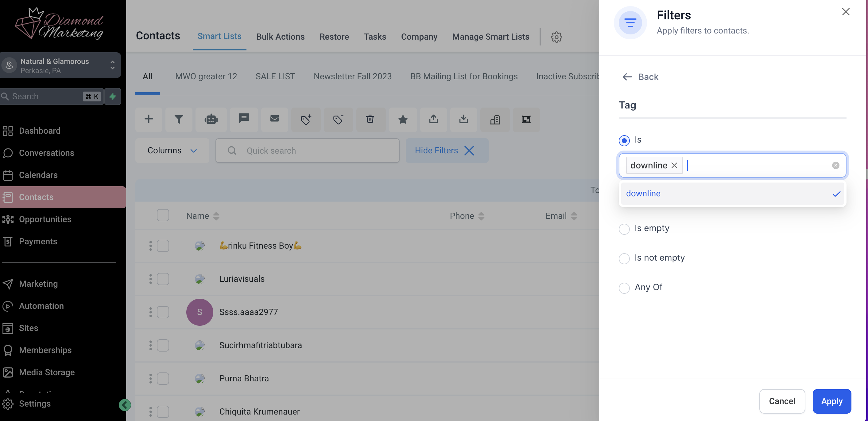This screenshot has height=421, width=868.
Task: Click the filter funnel toolbar icon
Action: [179, 120]
